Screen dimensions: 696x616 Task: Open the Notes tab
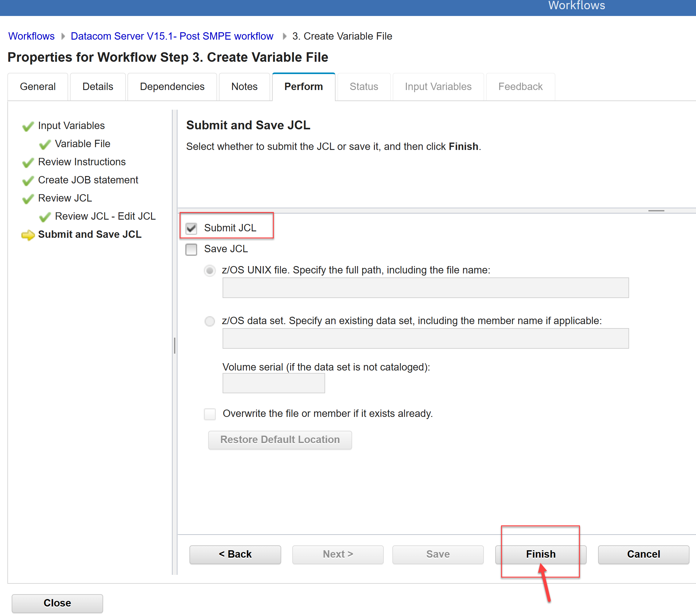coord(244,87)
